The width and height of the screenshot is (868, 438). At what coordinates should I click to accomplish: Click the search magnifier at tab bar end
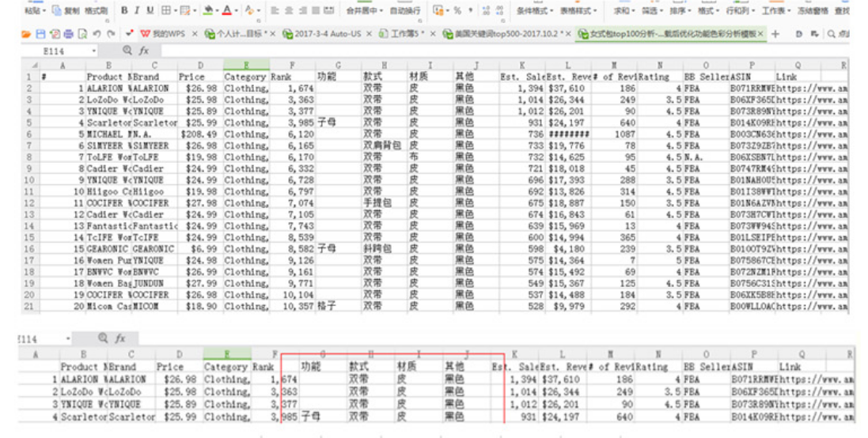(832, 34)
